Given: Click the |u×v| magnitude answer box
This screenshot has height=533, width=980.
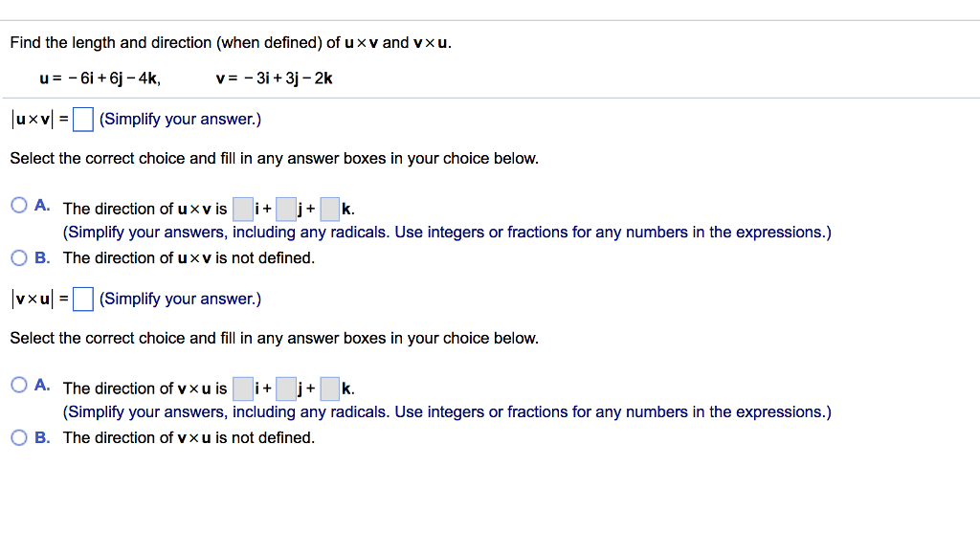Looking at the screenshot, I should tap(83, 120).
